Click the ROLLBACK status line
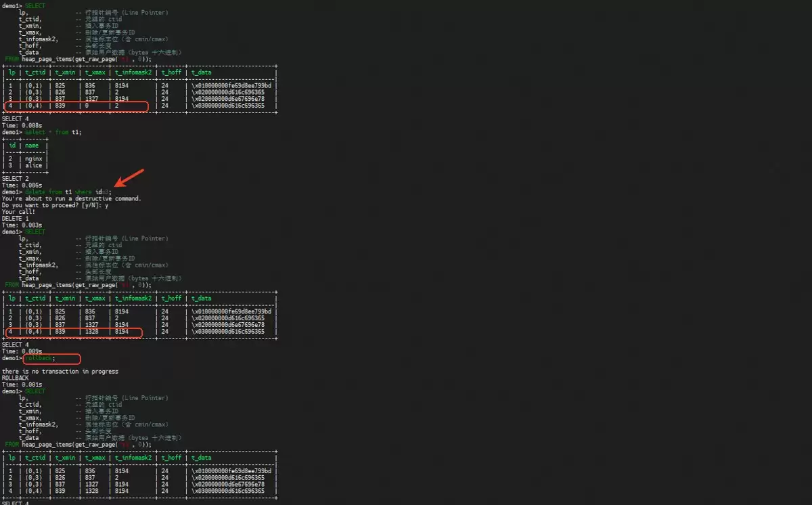Image resolution: width=812 pixels, height=505 pixels. [16, 378]
